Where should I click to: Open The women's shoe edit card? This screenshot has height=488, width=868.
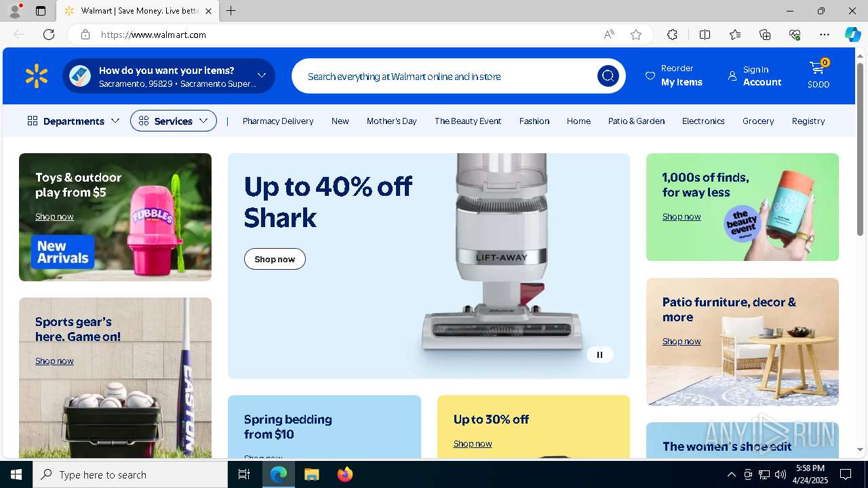coord(743,441)
